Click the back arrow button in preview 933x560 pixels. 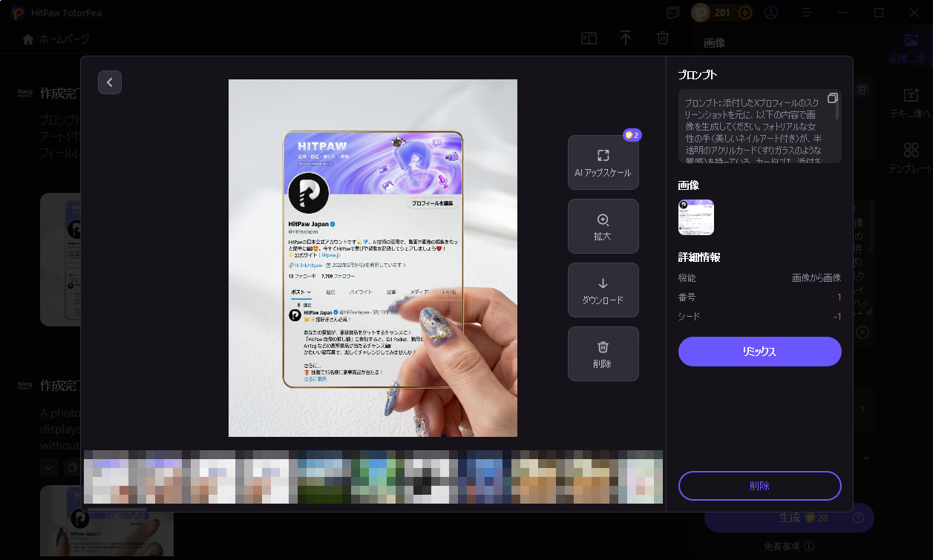coord(110,82)
